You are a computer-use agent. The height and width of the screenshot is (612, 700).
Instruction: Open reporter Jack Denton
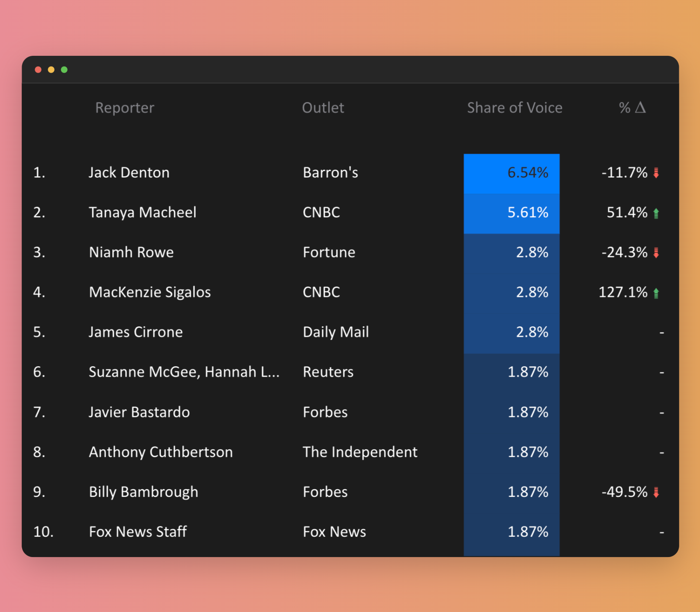coord(129,173)
